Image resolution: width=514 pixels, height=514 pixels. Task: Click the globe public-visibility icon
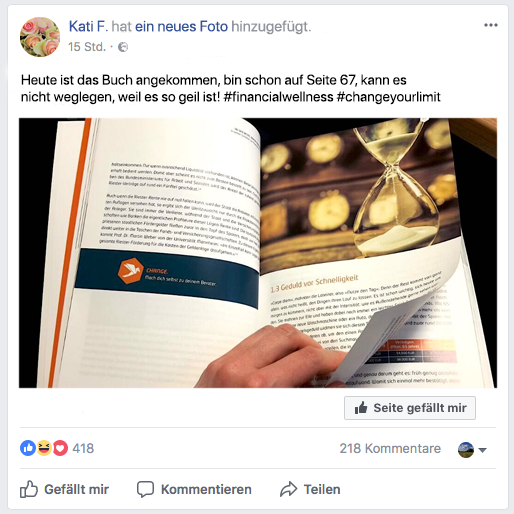[123, 47]
